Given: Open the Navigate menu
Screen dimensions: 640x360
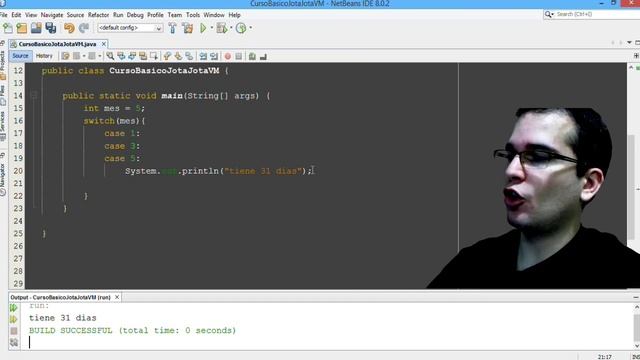Looking at the screenshot, I should click(52, 15).
